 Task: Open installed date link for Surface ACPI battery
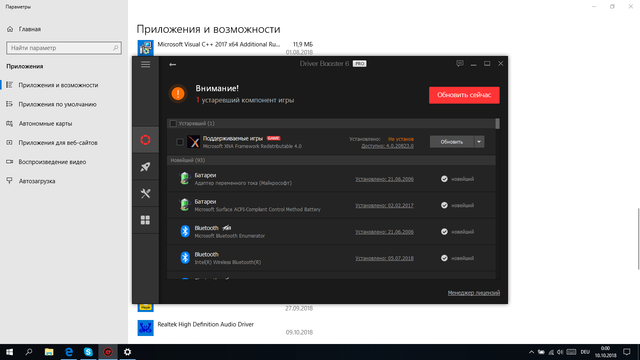tap(384, 205)
